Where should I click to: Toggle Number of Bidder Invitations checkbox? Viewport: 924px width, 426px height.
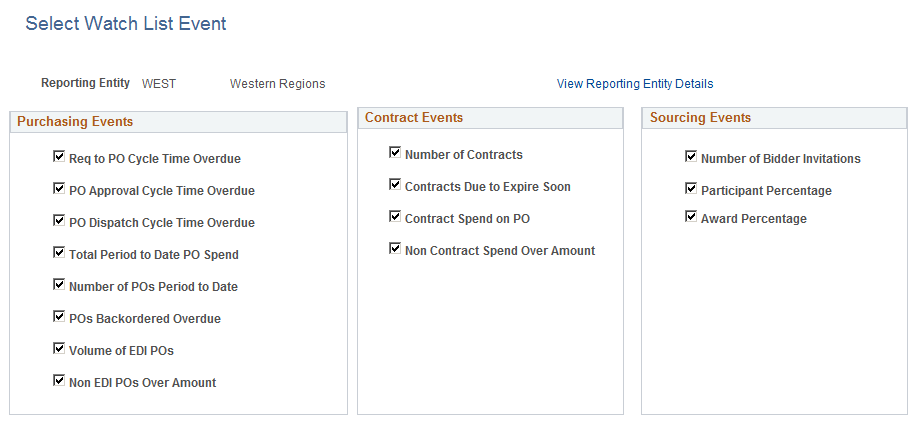tap(691, 157)
